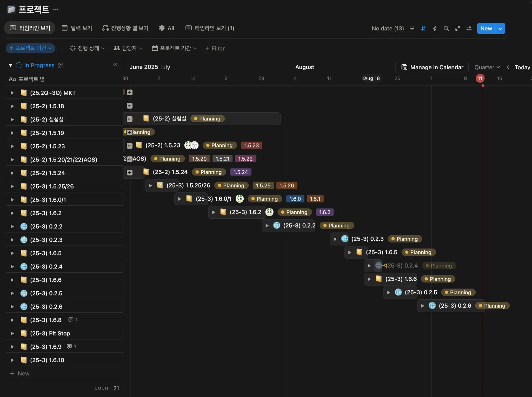Expand the (25-3) 1.6.8 row
Screen dimensions: 532x397
[x=12, y=320]
